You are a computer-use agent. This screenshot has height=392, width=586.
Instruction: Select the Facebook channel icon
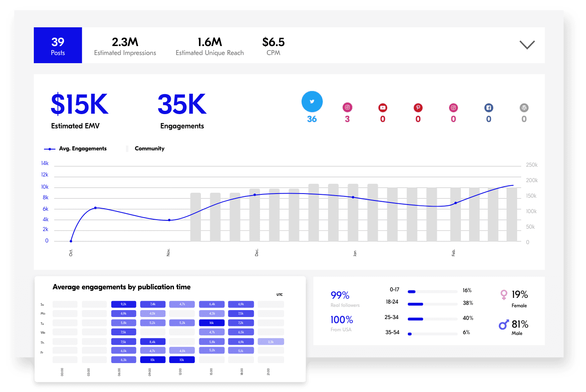(x=489, y=107)
